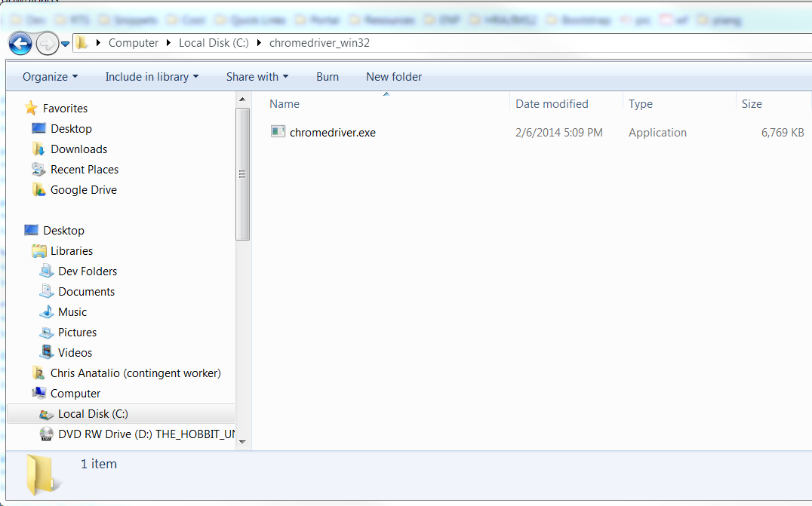This screenshot has width=812, height=506.
Task: Click chromedriver_win32 in the address breadcrumb
Action: [x=319, y=43]
